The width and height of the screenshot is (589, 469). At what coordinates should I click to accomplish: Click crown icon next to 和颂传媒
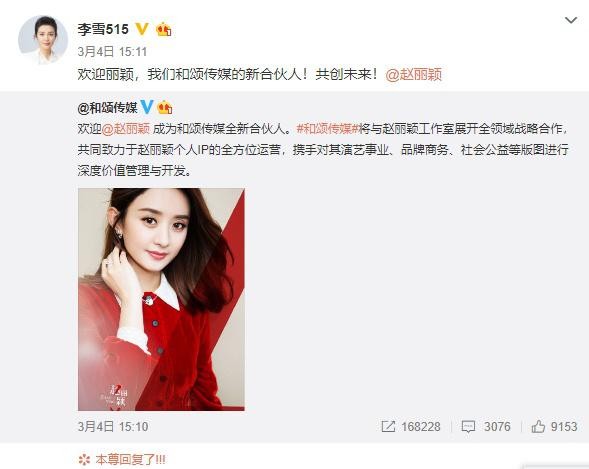164,108
